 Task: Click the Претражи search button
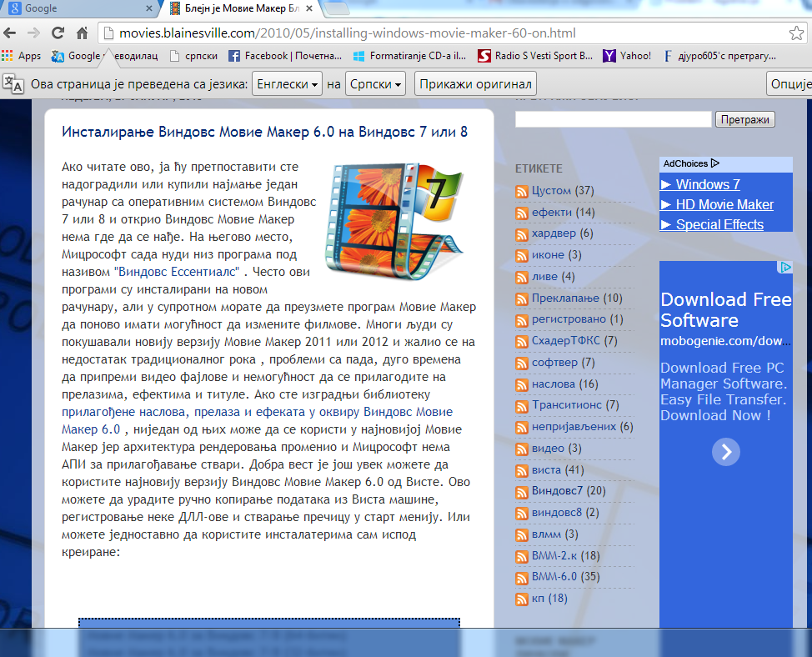[x=744, y=119]
